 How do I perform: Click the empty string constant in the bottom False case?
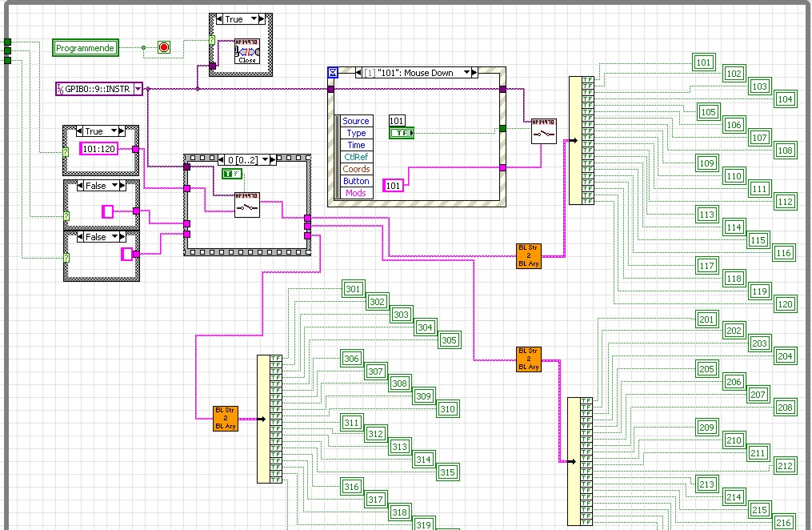[126, 254]
